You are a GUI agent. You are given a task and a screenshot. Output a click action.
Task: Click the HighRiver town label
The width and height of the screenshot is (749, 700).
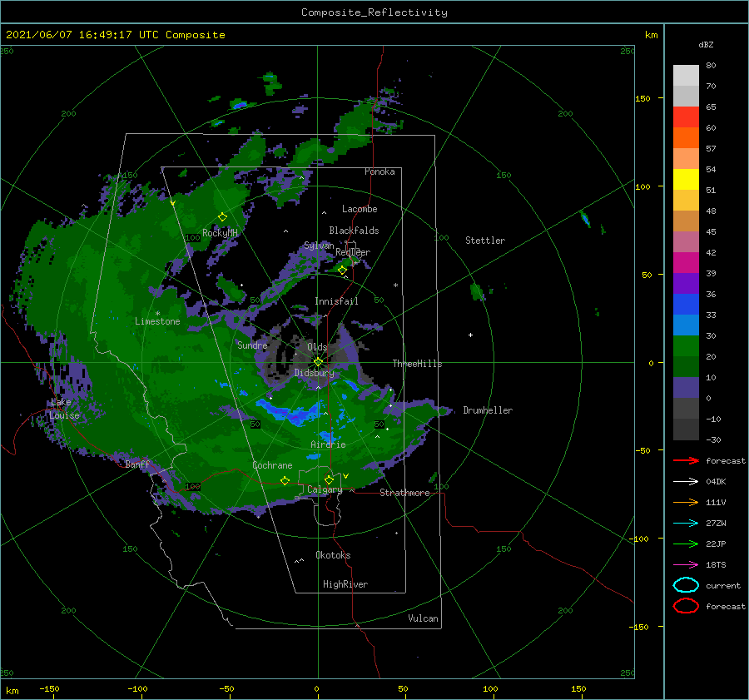pyautogui.click(x=345, y=584)
